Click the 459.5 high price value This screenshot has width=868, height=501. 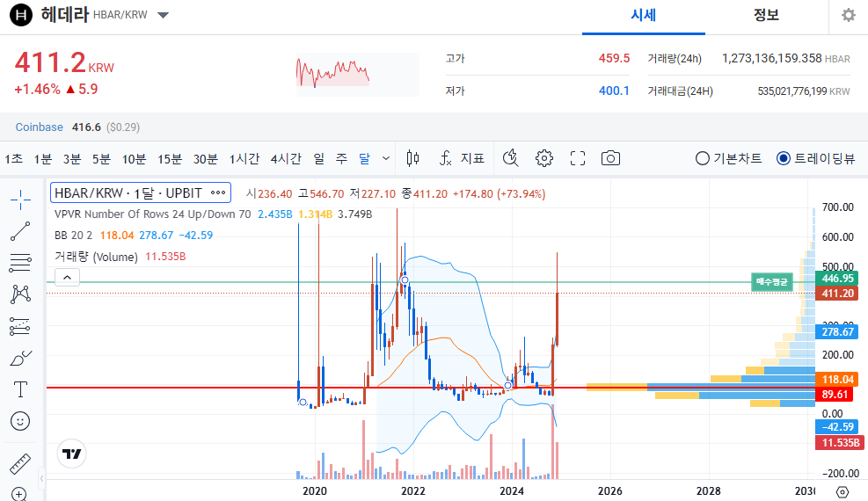coord(614,58)
